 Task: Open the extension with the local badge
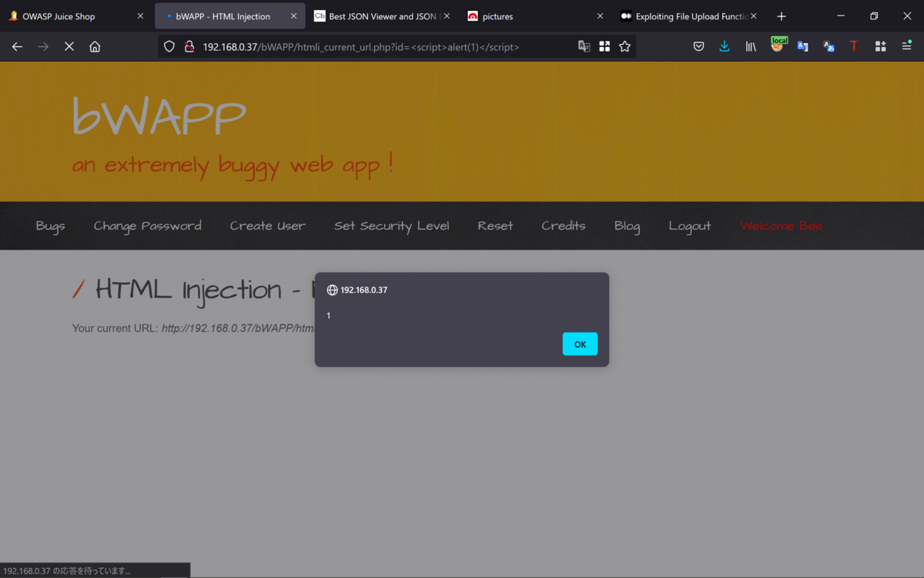[778, 45]
